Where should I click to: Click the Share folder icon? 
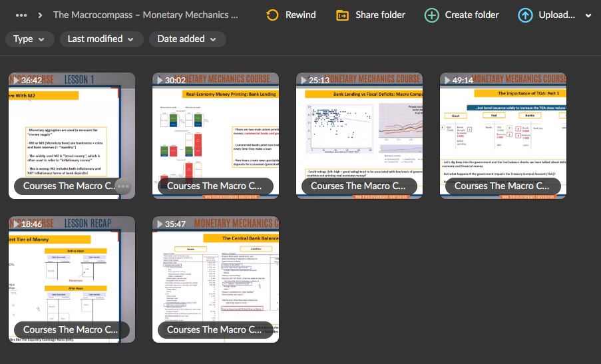point(342,15)
